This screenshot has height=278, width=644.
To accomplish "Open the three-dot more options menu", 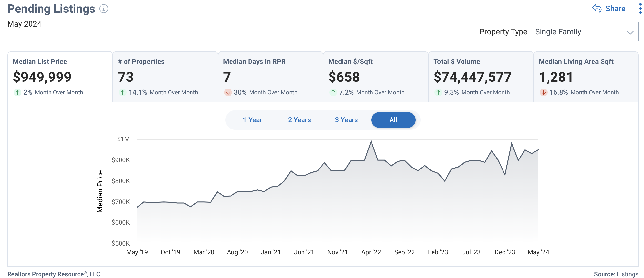I will (x=640, y=9).
